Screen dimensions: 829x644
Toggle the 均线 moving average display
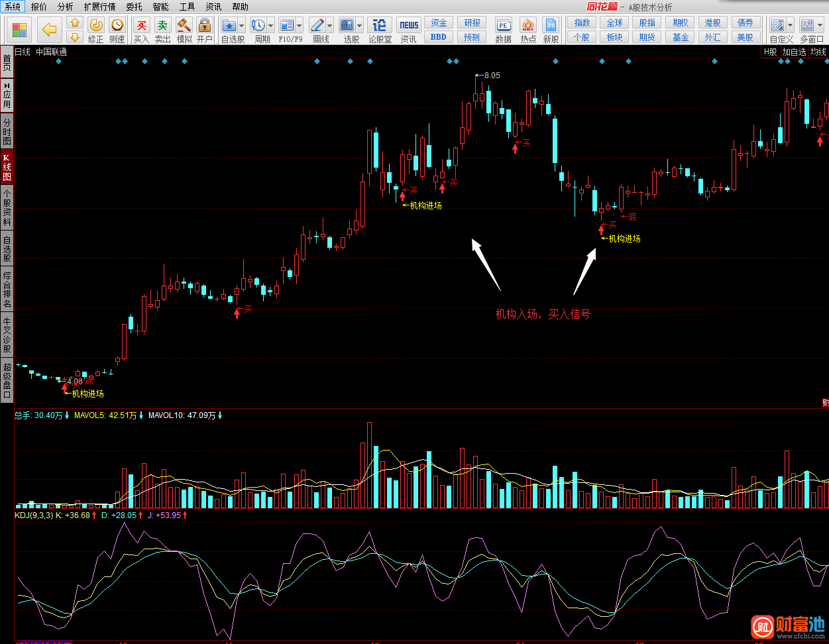[818, 52]
